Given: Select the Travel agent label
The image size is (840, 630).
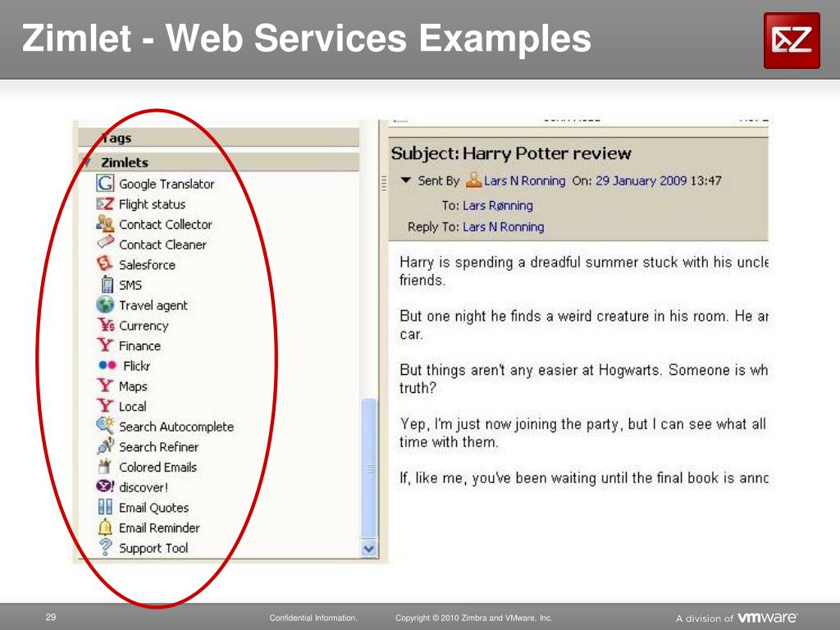Looking at the screenshot, I should tap(153, 305).
